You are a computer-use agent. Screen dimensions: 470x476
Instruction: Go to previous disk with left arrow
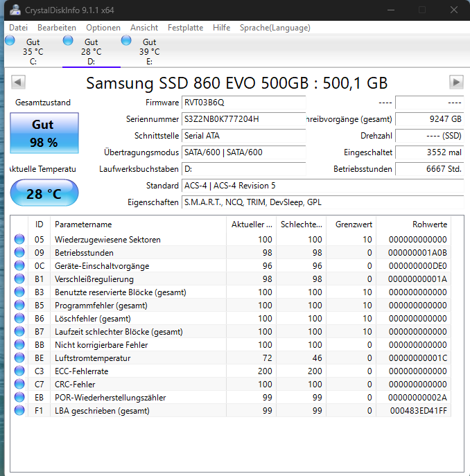(18, 82)
